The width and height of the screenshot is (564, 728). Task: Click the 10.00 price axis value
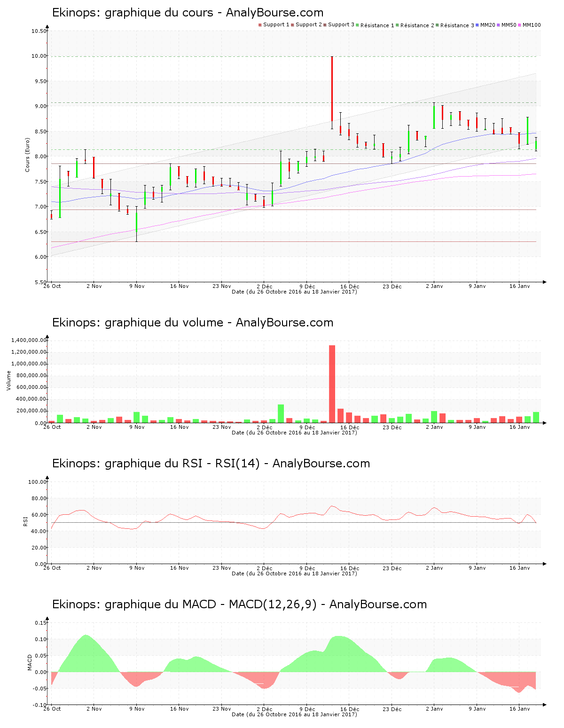click(39, 56)
